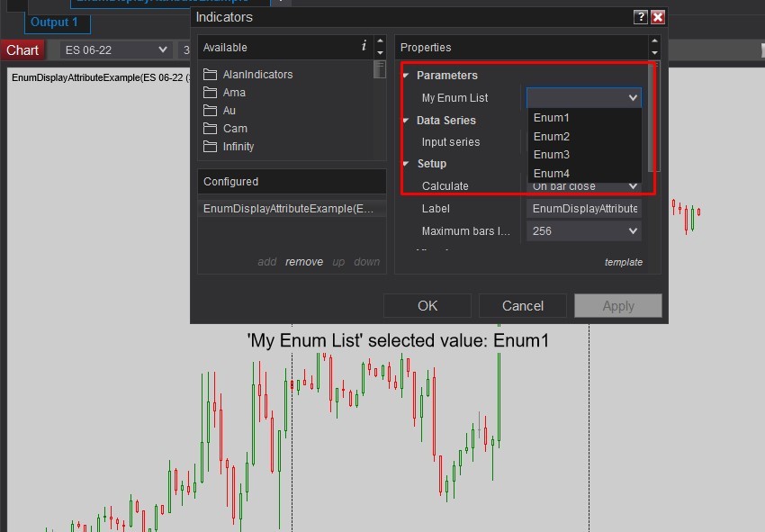Open the Cam folder
The height and width of the screenshot is (532, 765).
click(225, 129)
